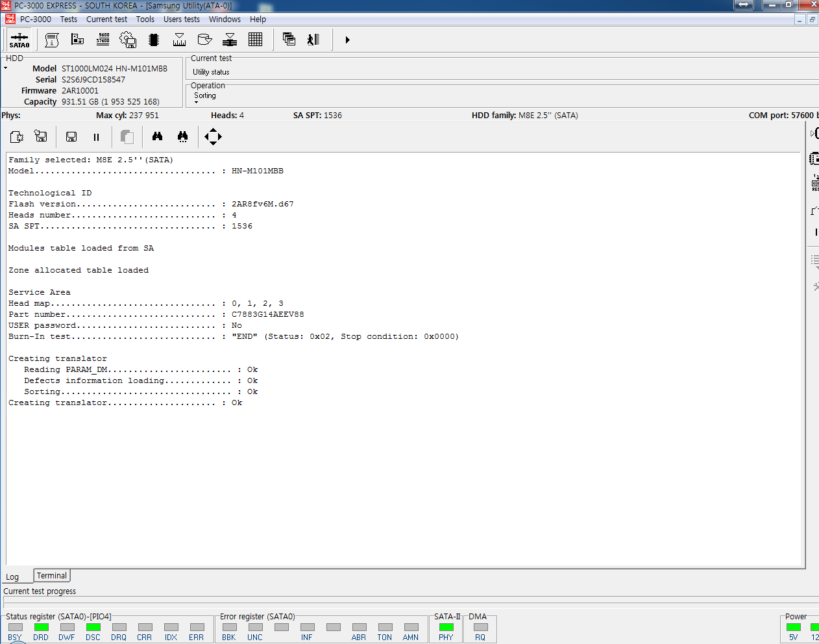
Task: Click the toolbar overflow arrow to the right
Action: (347, 40)
